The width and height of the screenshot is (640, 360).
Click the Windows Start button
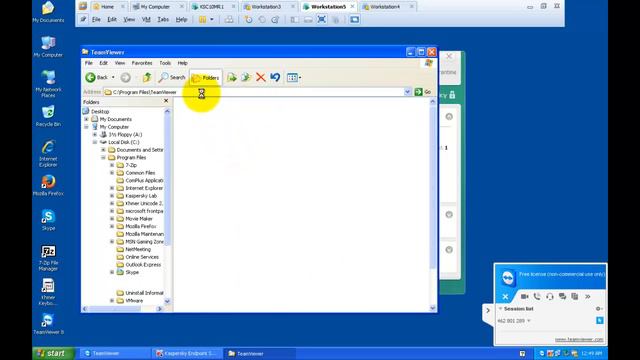(x=54, y=353)
